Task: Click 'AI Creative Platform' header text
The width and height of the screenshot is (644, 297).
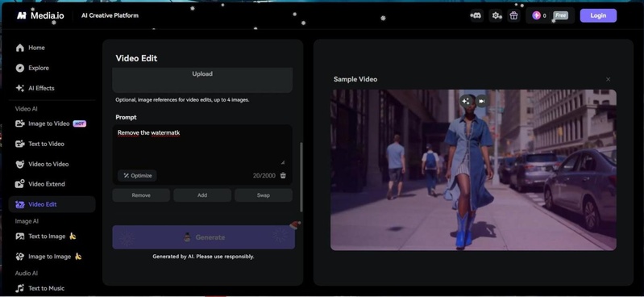Action: [x=110, y=15]
